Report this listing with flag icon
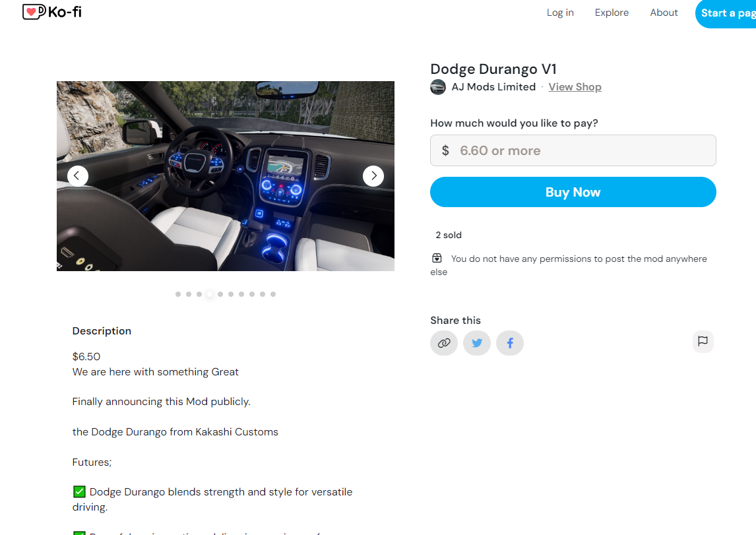The image size is (756, 535). click(x=703, y=341)
